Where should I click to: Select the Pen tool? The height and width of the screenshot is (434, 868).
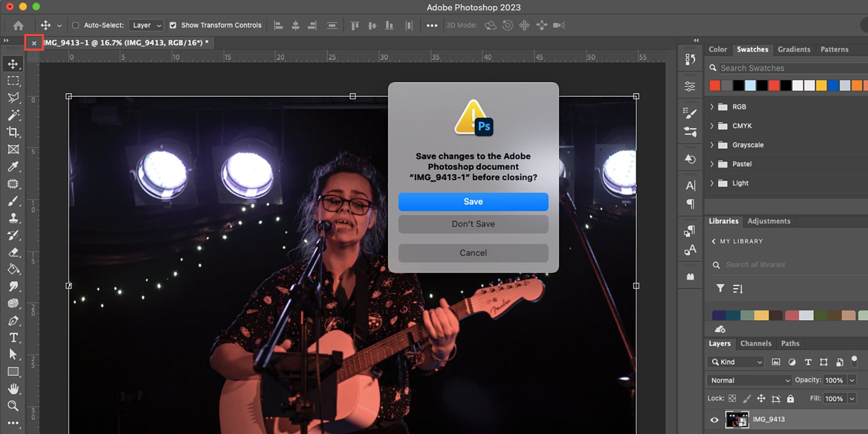pos(13,321)
